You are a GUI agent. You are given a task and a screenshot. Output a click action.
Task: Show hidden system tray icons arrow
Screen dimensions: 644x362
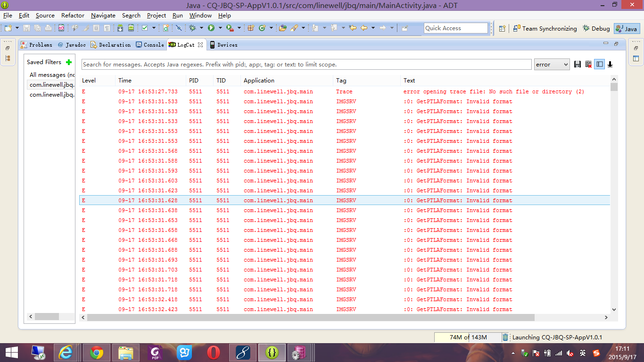pos(513,353)
